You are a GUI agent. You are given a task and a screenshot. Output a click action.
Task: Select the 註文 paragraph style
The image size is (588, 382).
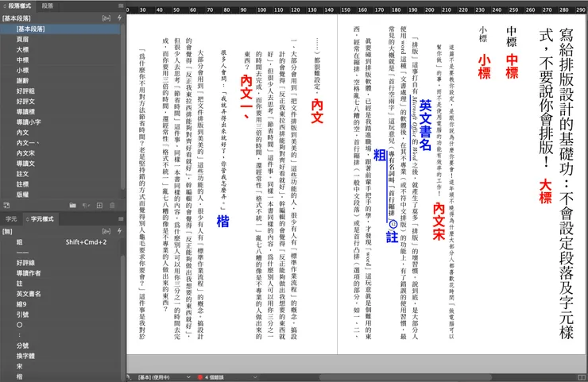(x=60, y=174)
